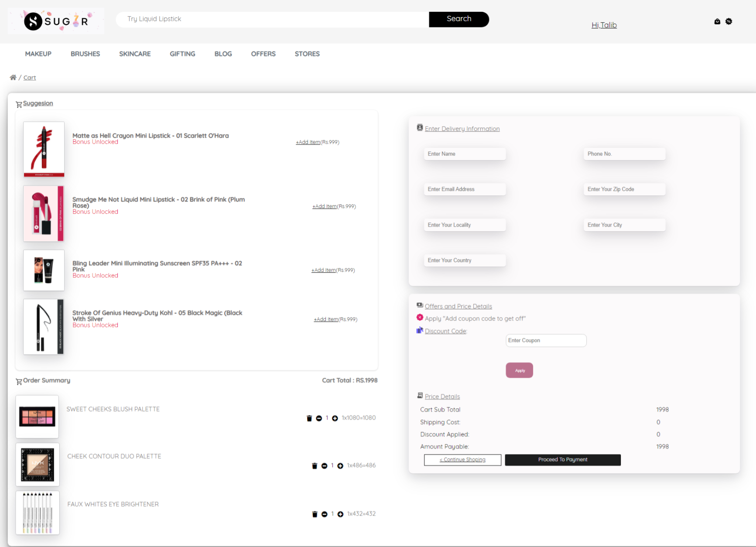756x547 pixels.
Task: Delete Faux Whites Eye Brightener from cart
Action: [315, 514]
